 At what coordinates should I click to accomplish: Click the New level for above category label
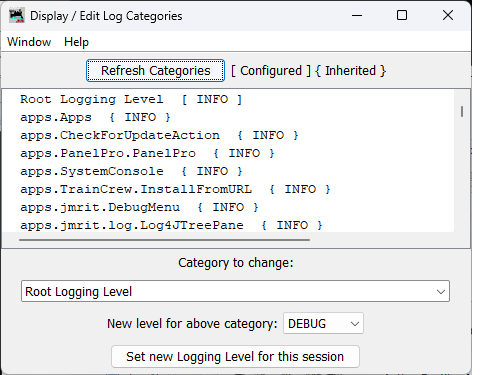(x=192, y=324)
